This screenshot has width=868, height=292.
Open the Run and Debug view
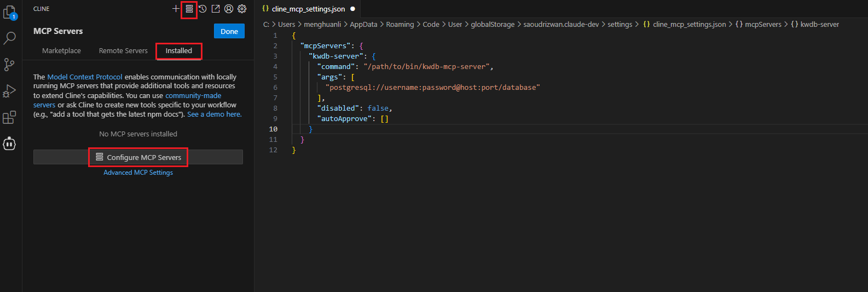click(9, 91)
